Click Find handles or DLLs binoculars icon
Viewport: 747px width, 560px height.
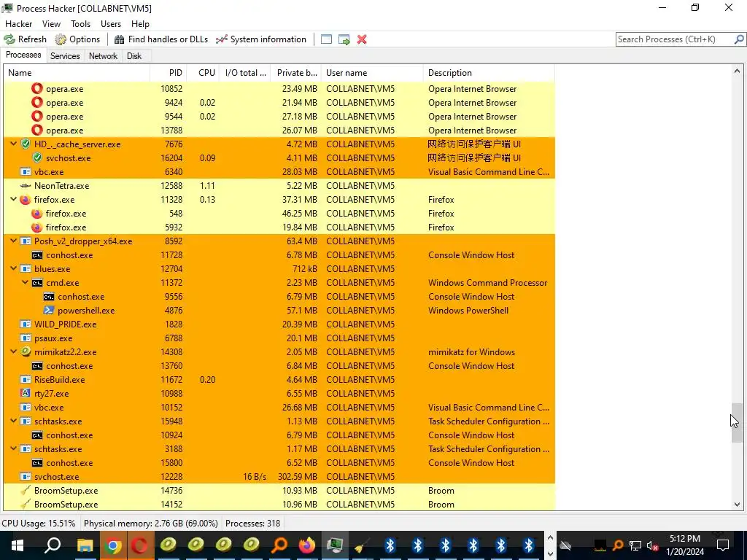coord(120,39)
